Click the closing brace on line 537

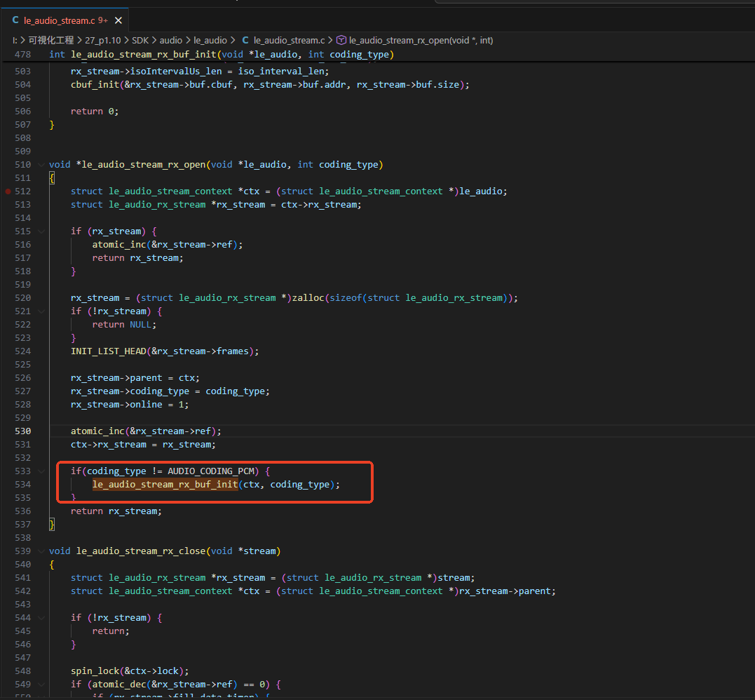pos(51,525)
